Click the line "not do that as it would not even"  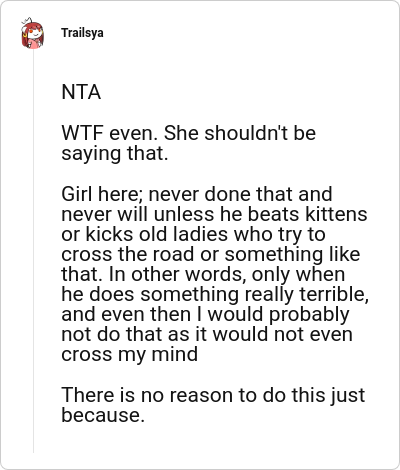click(207, 334)
